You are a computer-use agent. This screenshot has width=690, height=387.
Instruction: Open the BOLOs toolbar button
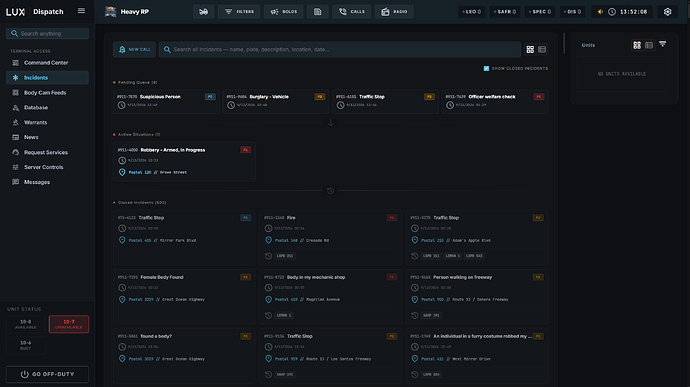click(x=283, y=12)
